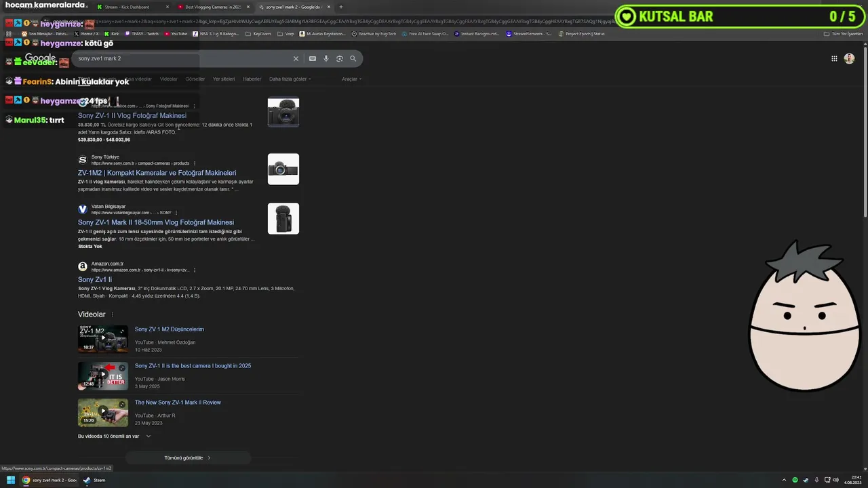
Task: Open the M-Audio Keystation bookmark
Action: pyautogui.click(x=322, y=33)
